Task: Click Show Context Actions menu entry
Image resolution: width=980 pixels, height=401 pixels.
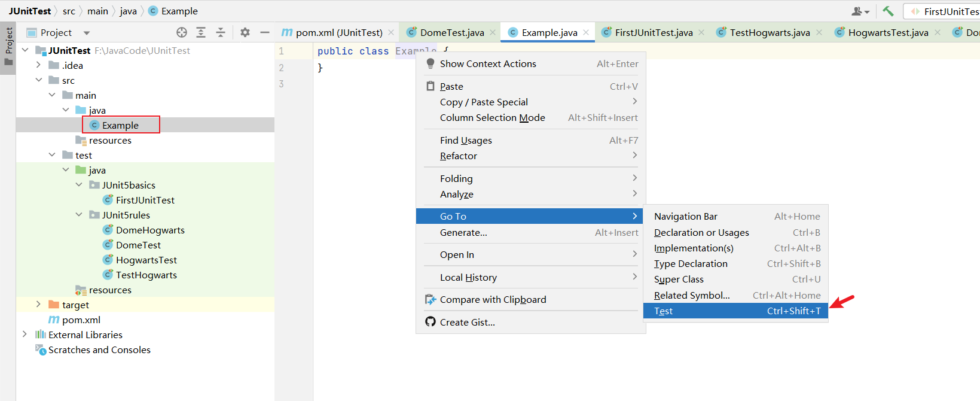Action: 488,63
